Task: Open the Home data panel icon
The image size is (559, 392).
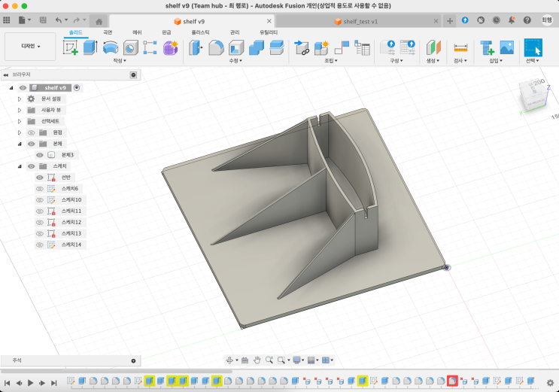Action: pyautogui.click(x=99, y=21)
